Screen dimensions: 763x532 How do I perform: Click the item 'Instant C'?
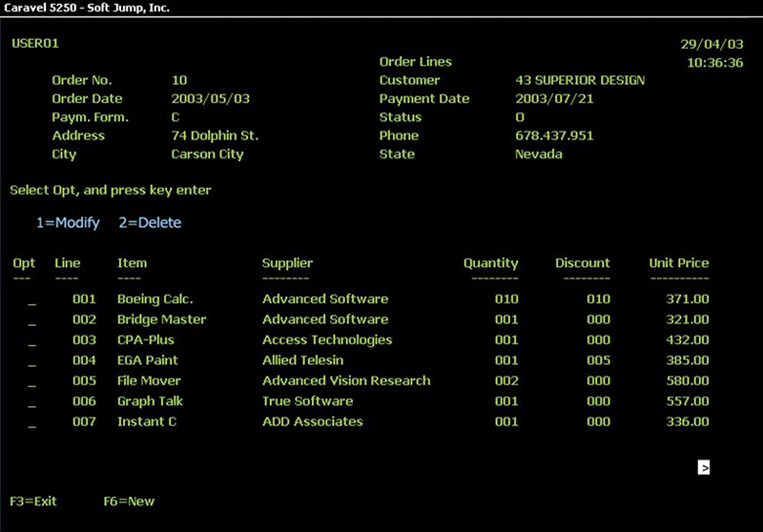(147, 421)
